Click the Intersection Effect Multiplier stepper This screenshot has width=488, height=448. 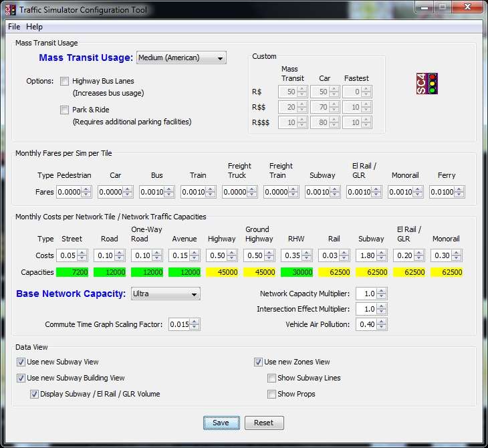(x=382, y=309)
